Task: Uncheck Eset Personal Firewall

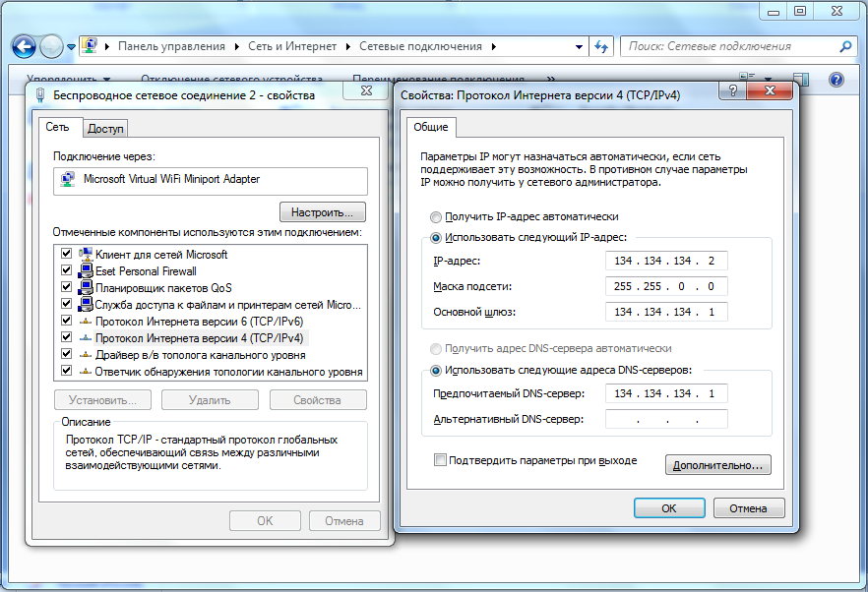Action: coord(67,270)
